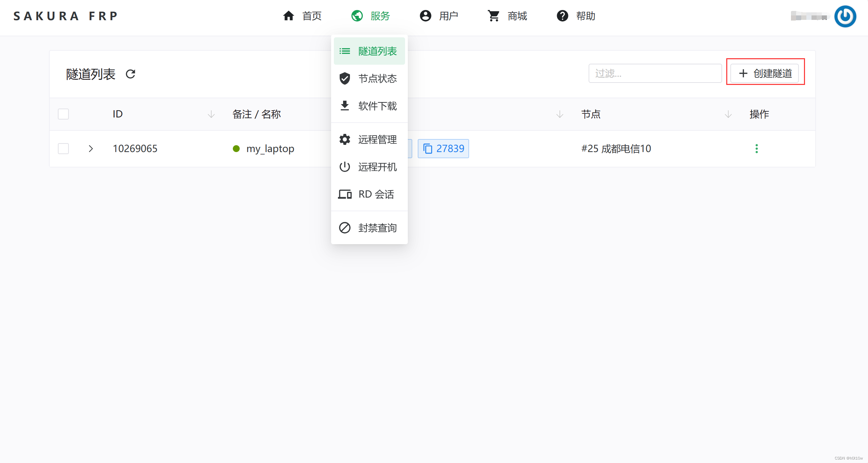Copy the port 27839 chip
Image resolution: width=868 pixels, height=463 pixels.
pos(443,149)
